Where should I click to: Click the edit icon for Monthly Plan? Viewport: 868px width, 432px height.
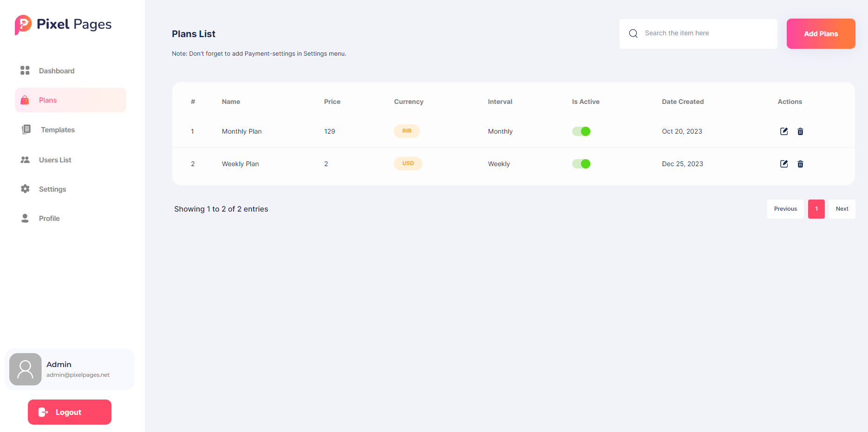tap(784, 131)
